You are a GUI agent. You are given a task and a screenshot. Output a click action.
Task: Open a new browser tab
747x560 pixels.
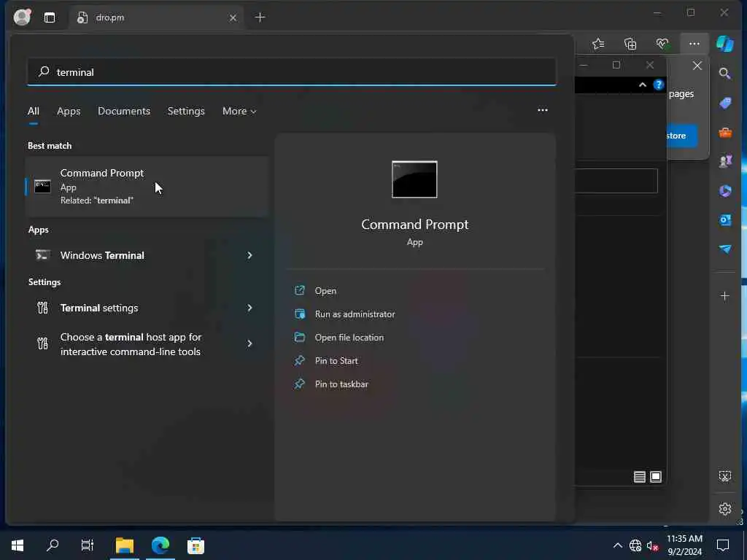(260, 17)
